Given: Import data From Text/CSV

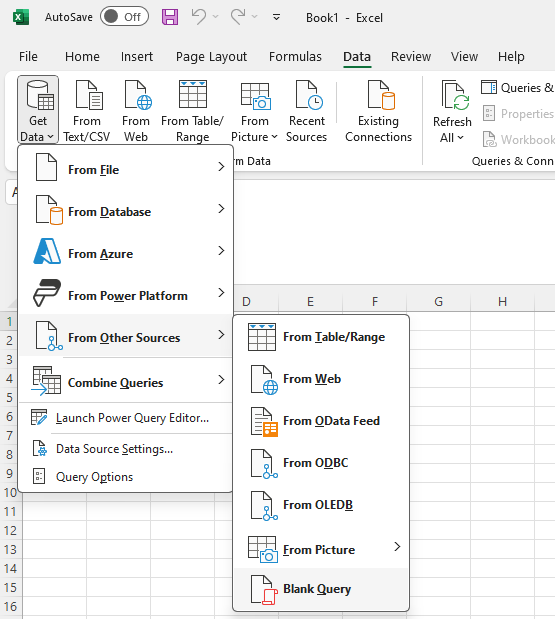Looking at the screenshot, I should point(87,109).
